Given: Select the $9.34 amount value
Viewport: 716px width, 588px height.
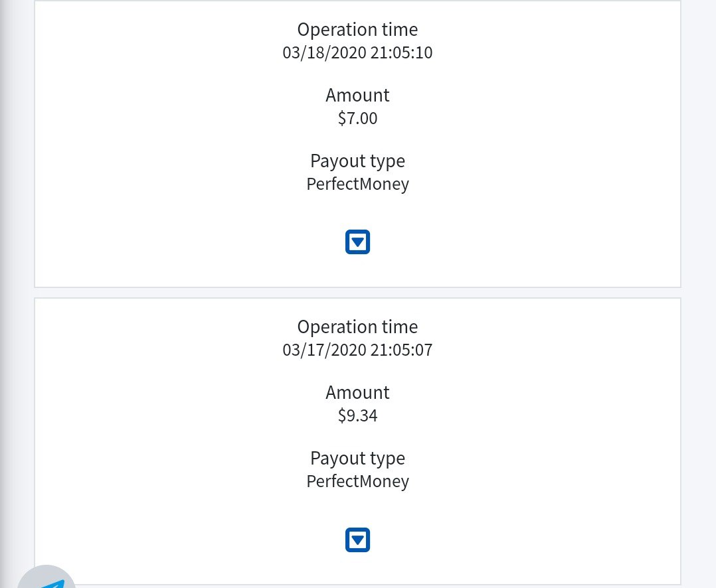Looking at the screenshot, I should tap(357, 415).
